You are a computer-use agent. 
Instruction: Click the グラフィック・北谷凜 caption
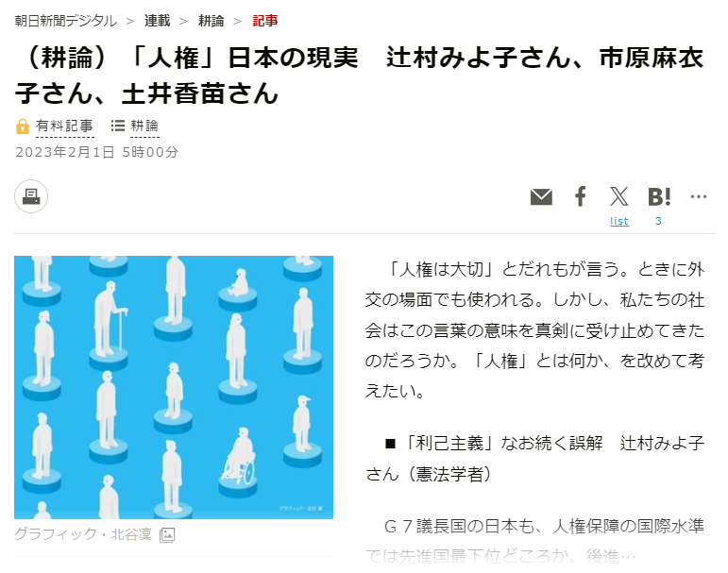coord(83,534)
